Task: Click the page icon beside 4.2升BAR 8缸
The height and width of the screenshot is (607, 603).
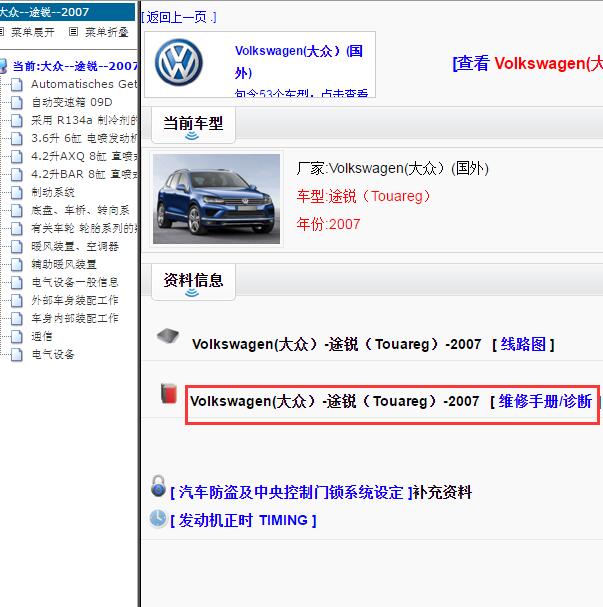Action: tap(16, 175)
